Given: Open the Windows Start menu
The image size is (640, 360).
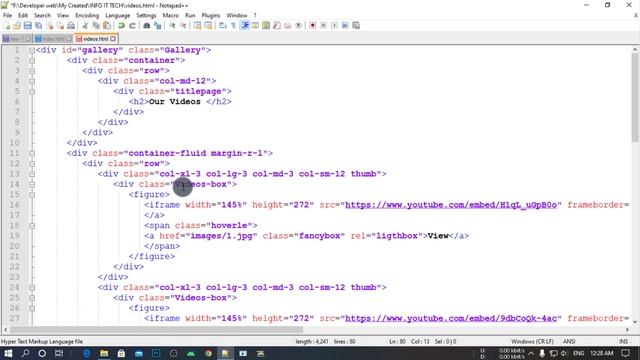Looking at the screenshot, I should 8,353.
